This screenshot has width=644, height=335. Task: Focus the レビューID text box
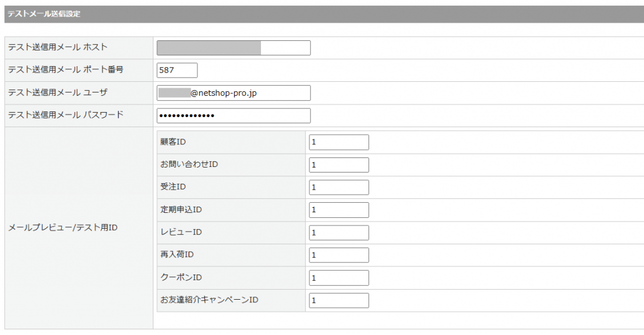338,233
